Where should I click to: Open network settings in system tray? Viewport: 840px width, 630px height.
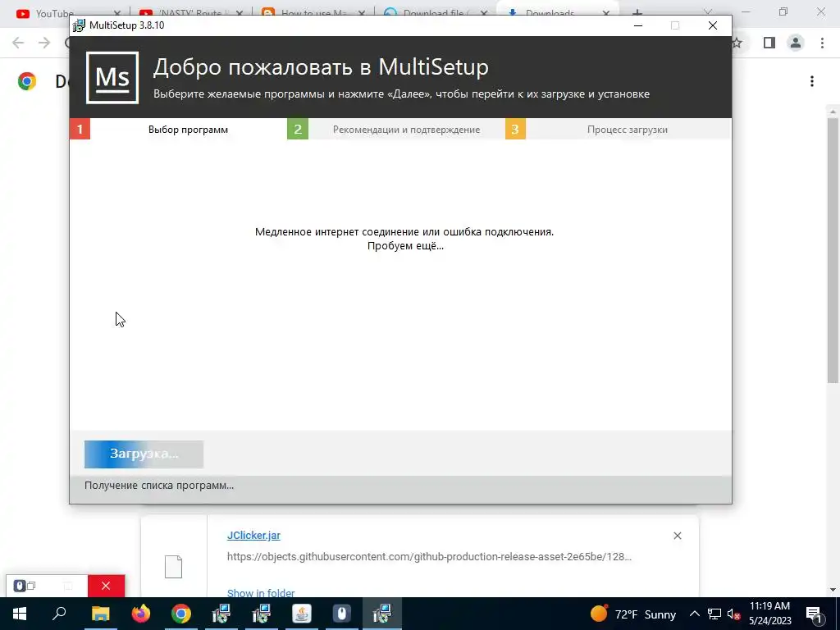(x=714, y=614)
